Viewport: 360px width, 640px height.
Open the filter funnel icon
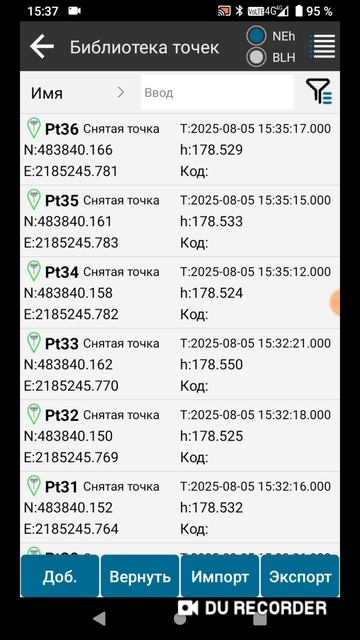(x=319, y=91)
